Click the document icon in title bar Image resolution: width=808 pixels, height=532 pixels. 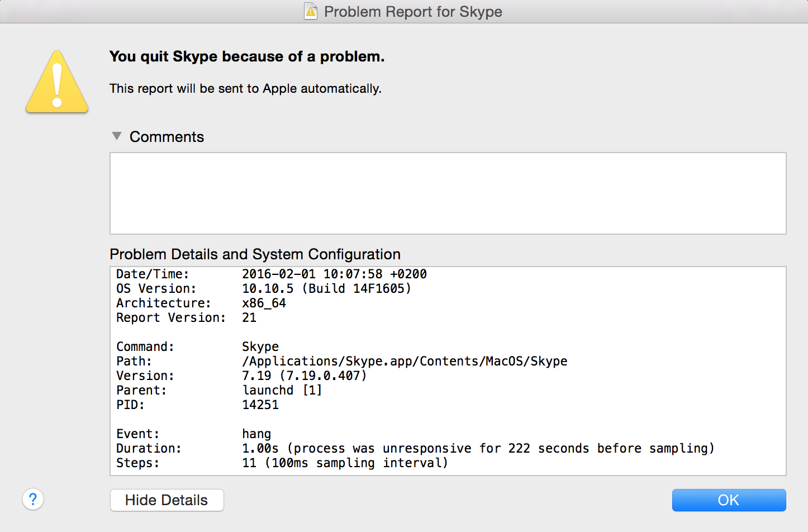click(311, 11)
